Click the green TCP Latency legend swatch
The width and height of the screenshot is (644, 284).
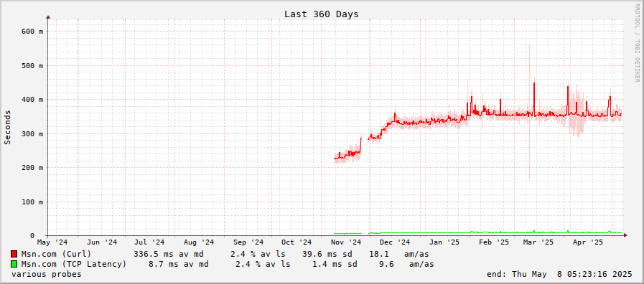coord(14,264)
